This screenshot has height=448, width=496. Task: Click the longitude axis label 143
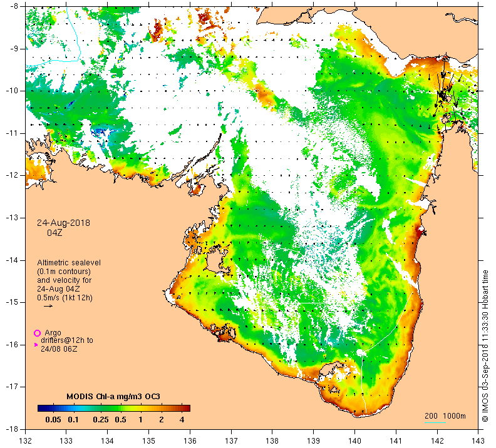tap(478, 440)
